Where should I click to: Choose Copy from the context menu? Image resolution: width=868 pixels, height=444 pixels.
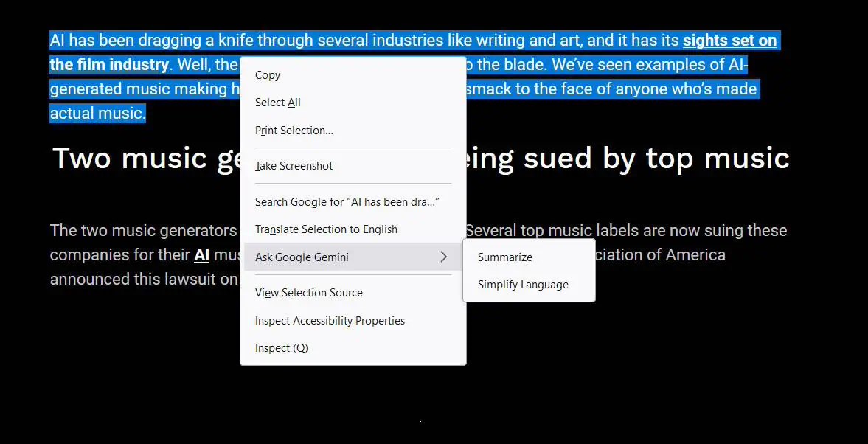point(268,75)
